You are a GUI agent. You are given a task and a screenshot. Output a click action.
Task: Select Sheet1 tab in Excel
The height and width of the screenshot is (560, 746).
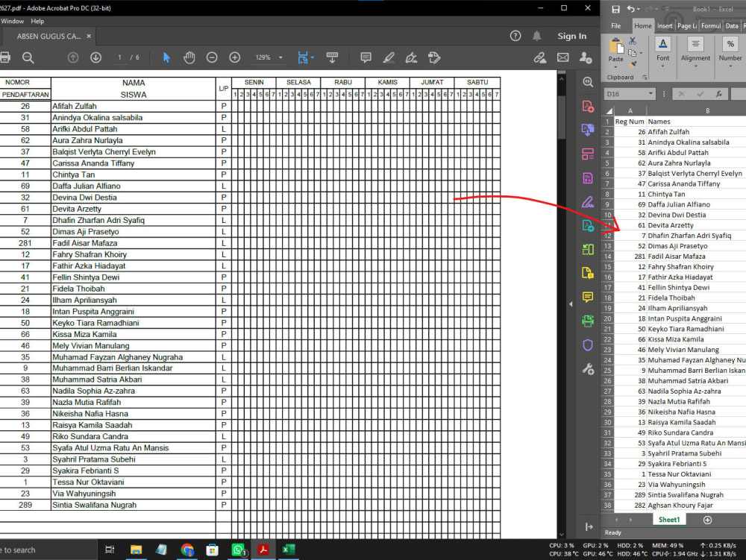click(669, 520)
